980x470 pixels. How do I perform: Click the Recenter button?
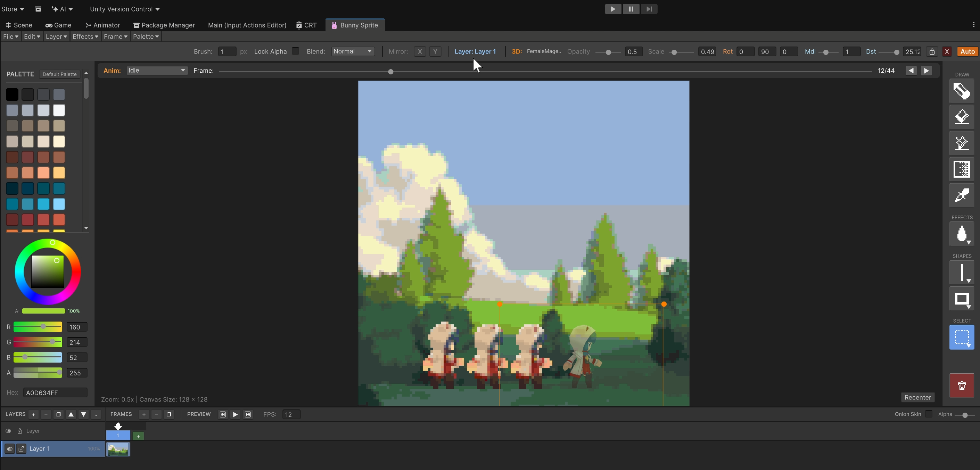pos(917,397)
